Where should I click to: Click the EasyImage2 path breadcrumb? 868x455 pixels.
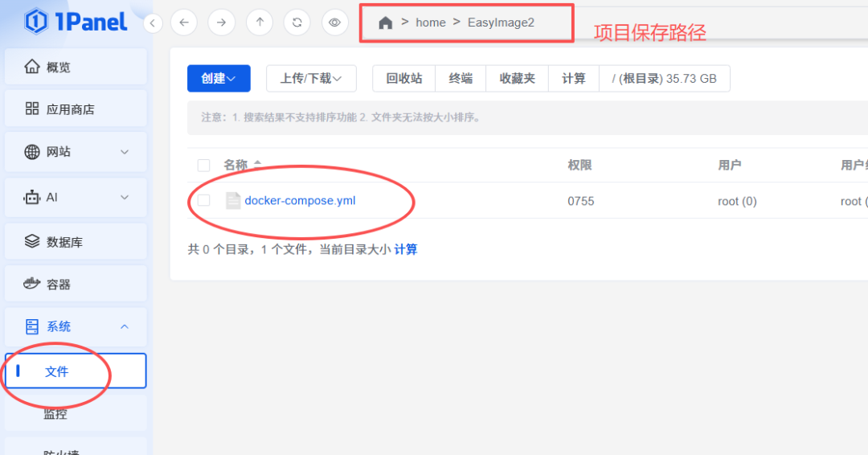[x=501, y=23]
